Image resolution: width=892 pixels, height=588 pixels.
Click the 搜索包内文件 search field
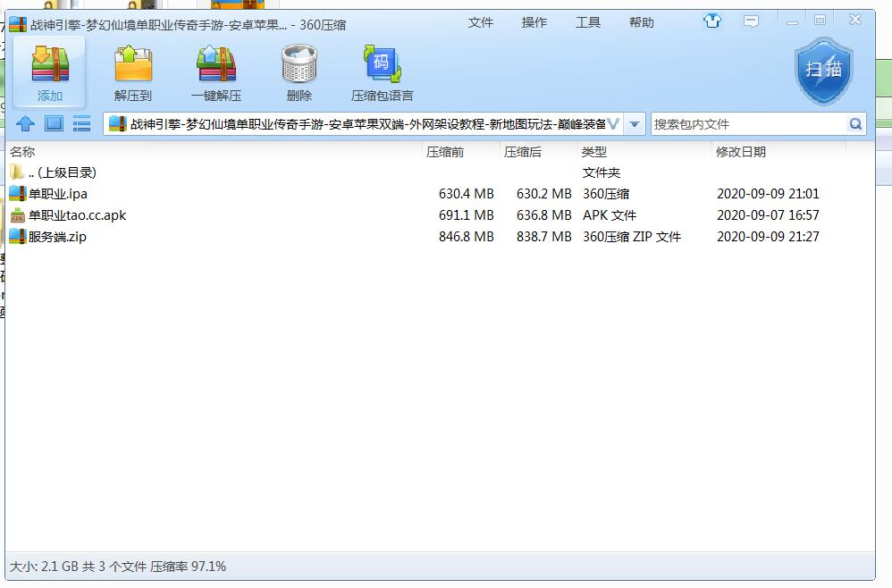point(749,124)
